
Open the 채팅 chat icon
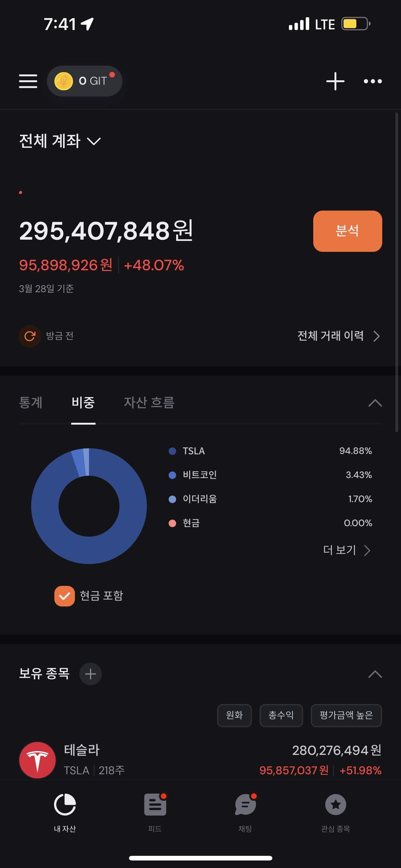(245, 805)
